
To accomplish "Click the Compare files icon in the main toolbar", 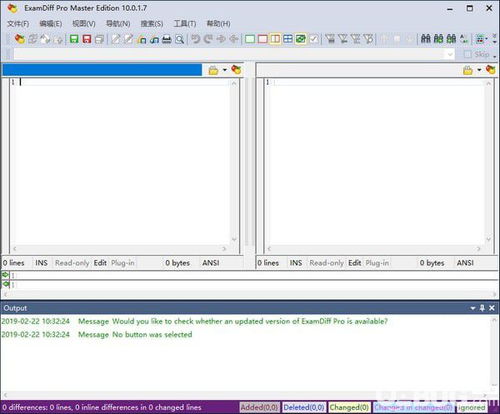I will [20, 39].
